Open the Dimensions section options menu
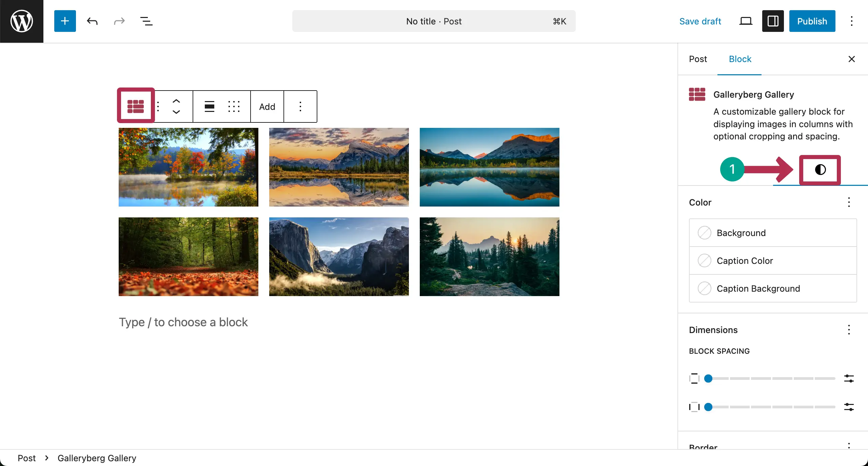The width and height of the screenshot is (868, 466). [849, 329]
